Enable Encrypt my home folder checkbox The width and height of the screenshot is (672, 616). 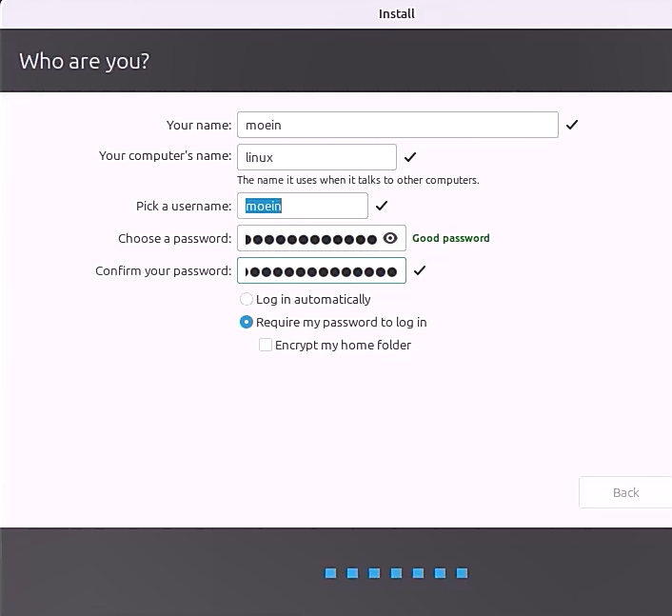coord(266,346)
